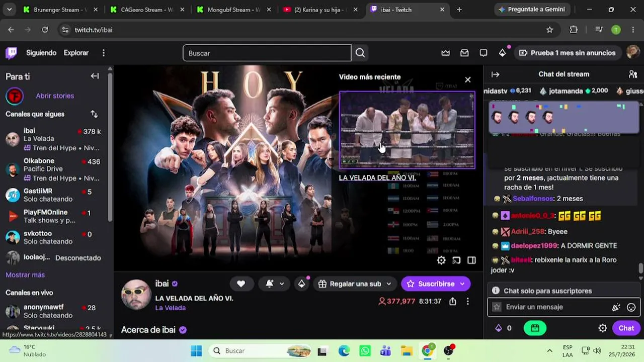Open Chrome's three-dot main menu
This screenshot has height=362, width=644.
(x=633, y=30)
